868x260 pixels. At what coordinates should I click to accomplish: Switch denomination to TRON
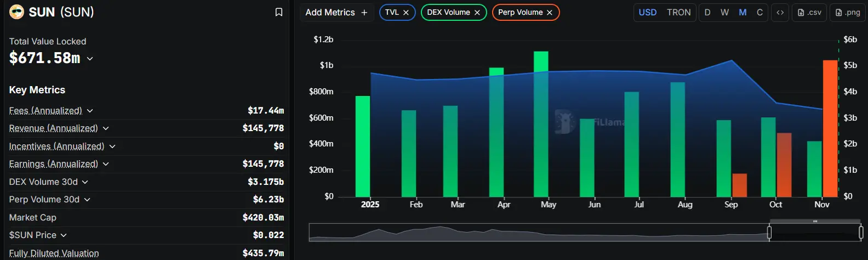click(x=678, y=12)
